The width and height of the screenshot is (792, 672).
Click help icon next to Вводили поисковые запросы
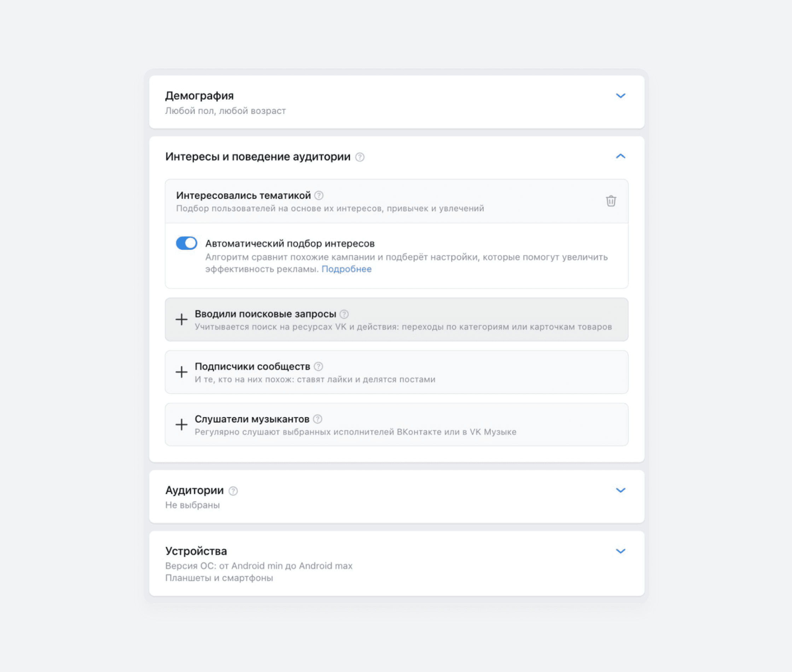pos(344,314)
